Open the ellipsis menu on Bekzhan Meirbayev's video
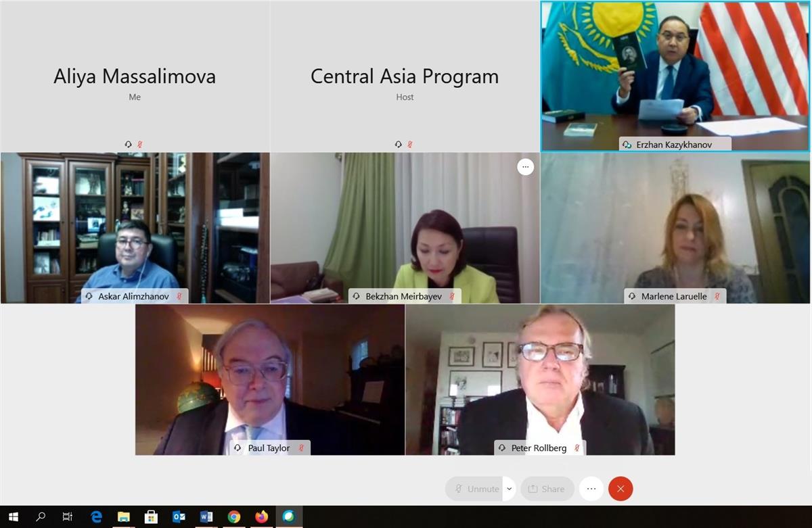The image size is (812, 528). [x=526, y=166]
